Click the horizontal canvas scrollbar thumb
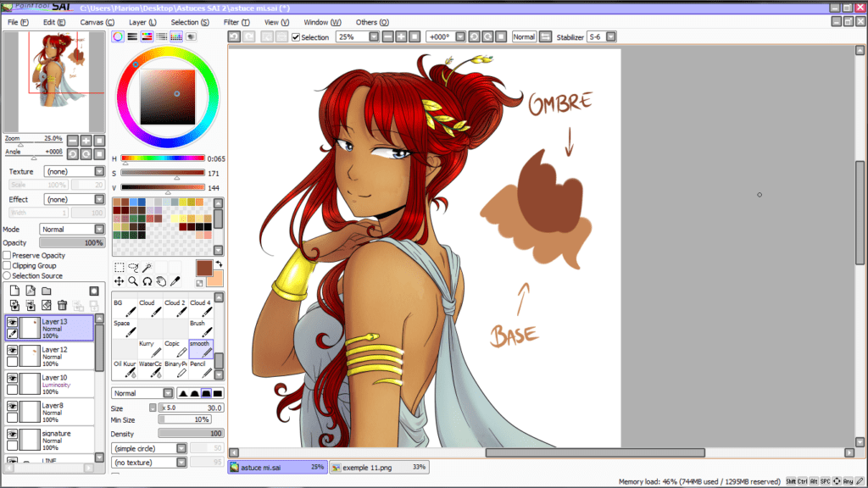Screen dimensions: 868x488 595,452
